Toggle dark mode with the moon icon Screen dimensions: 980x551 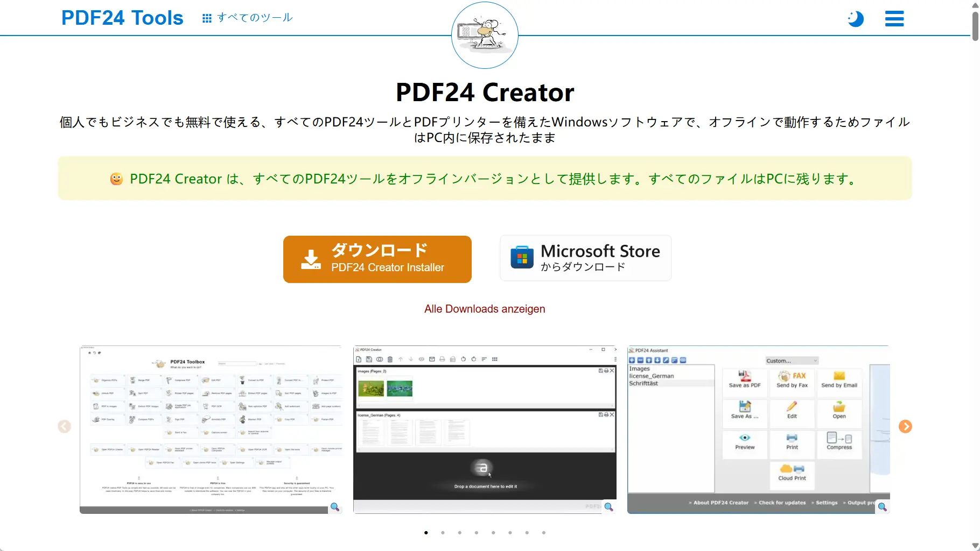pos(855,19)
